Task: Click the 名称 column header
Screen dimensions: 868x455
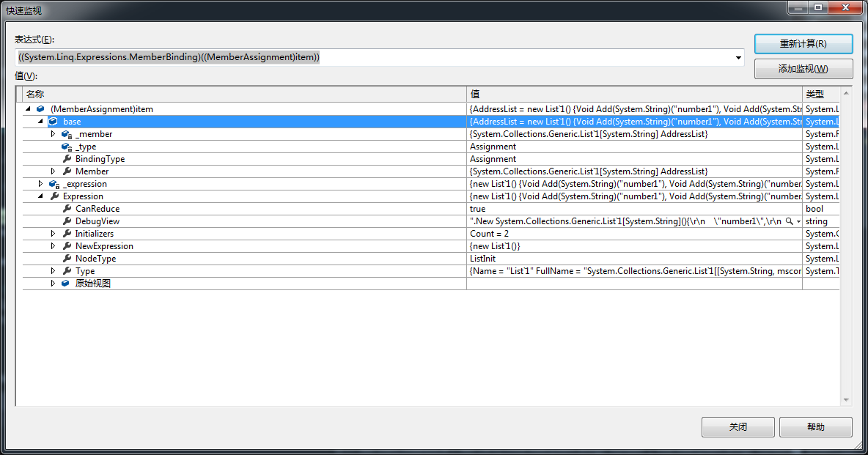Action: point(35,94)
